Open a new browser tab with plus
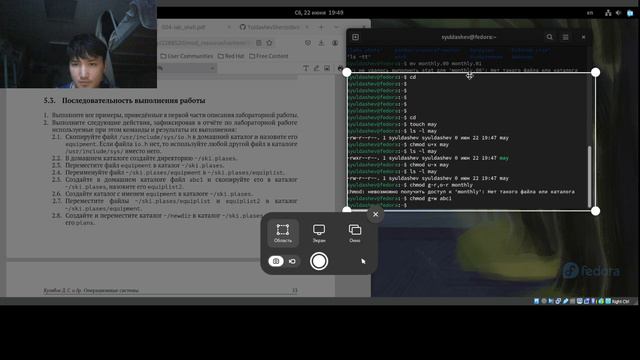 (321, 27)
